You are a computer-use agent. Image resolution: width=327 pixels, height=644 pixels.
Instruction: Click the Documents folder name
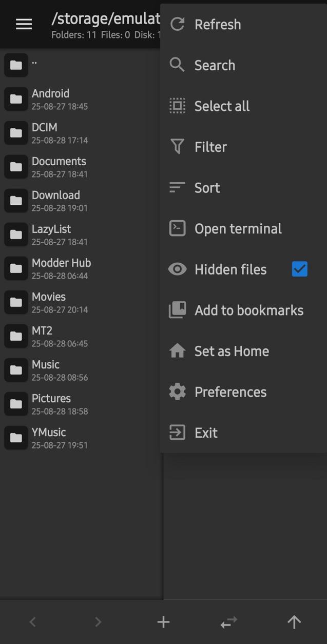point(59,161)
